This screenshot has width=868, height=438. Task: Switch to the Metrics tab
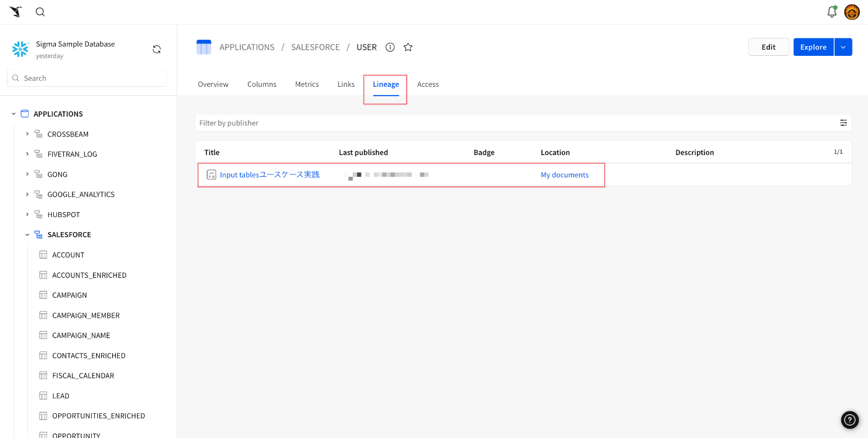pos(307,84)
